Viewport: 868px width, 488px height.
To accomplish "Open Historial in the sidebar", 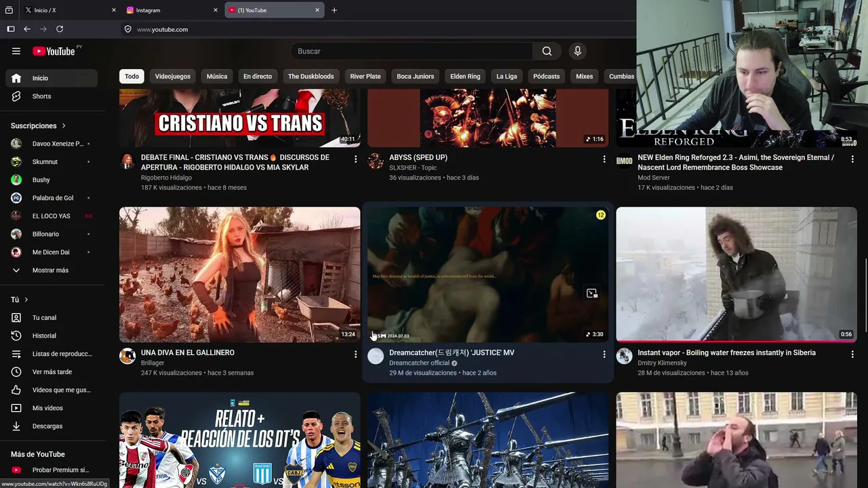I will 52,335.
